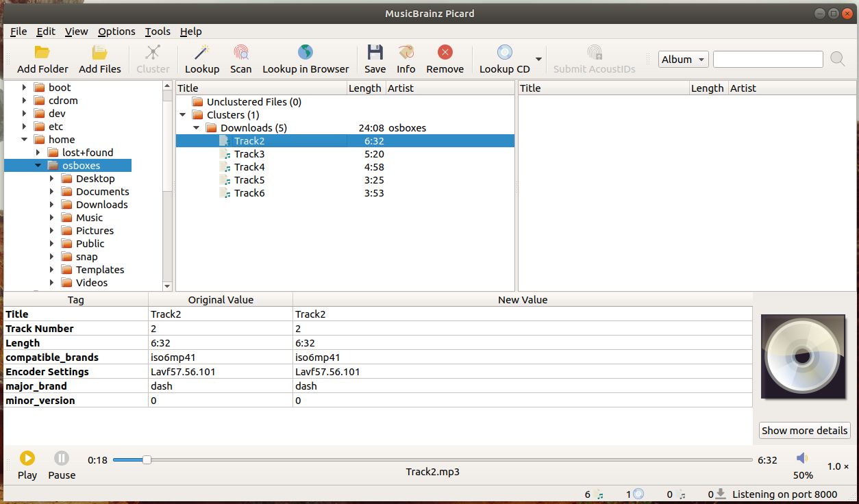Click the Add Folder toolbar icon
This screenshot has width=859, height=504.
(x=42, y=53)
